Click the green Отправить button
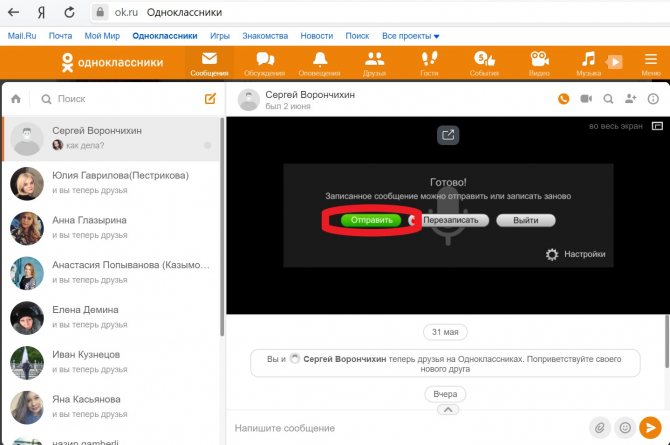The width and height of the screenshot is (670, 445). point(371,220)
